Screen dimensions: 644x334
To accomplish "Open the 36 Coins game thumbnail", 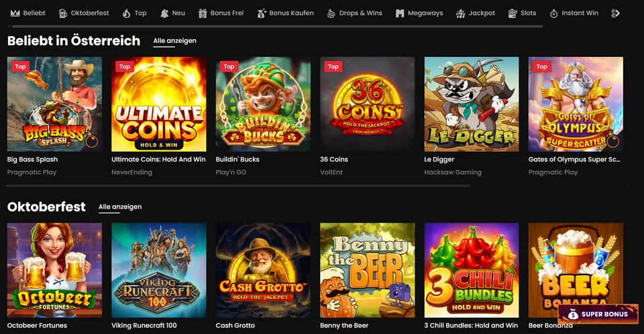I will coord(368,105).
